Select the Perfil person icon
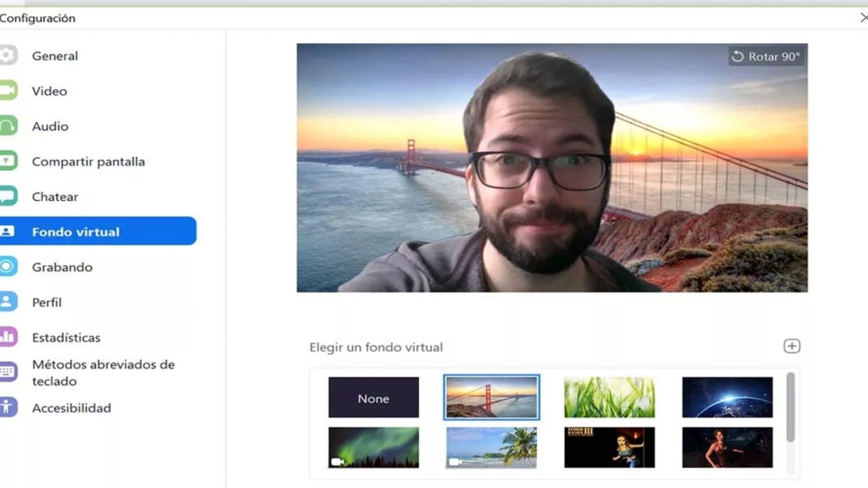Screen dimensions: 868x488 7,301
